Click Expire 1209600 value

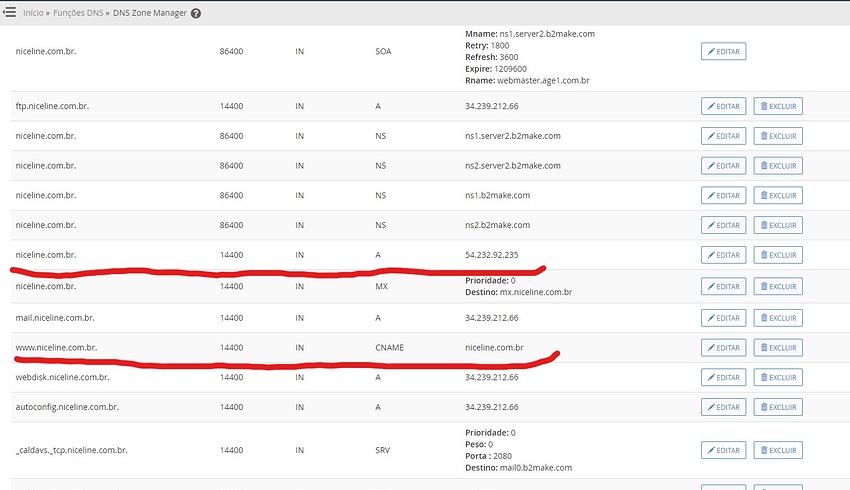point(496,69)
